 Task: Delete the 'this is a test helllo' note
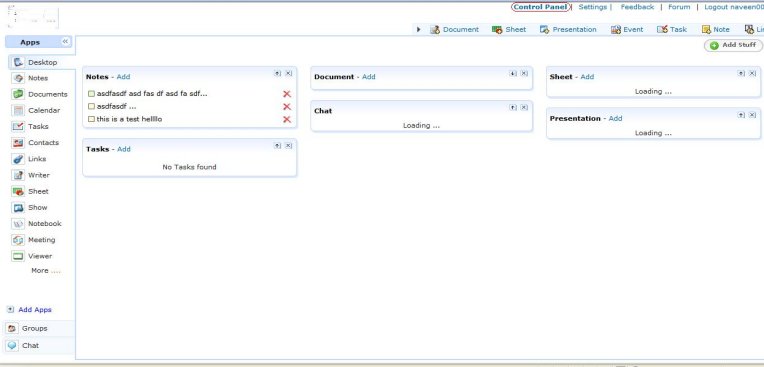click(287, 119)
